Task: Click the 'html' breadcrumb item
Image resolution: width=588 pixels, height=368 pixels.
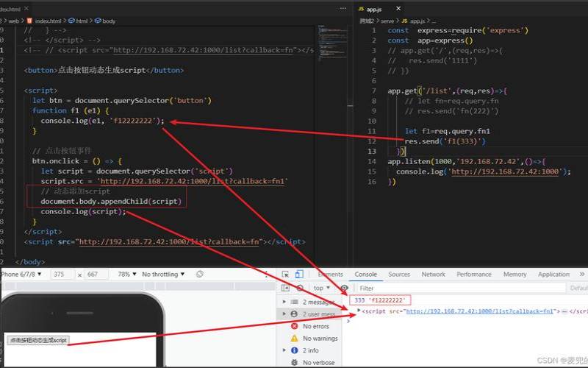Action: point(78,21)
